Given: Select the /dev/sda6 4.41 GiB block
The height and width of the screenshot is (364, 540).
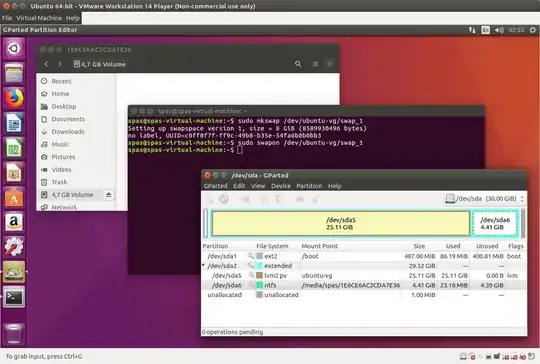Looking at the screenshot, I should pyautogui.click(x=495, y=223).
